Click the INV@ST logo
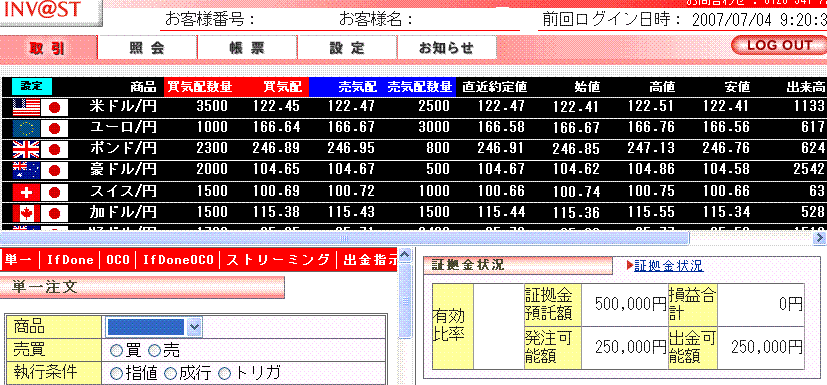Image resolution: width=827 pixels, height=385 pixels. pos(51,12)
